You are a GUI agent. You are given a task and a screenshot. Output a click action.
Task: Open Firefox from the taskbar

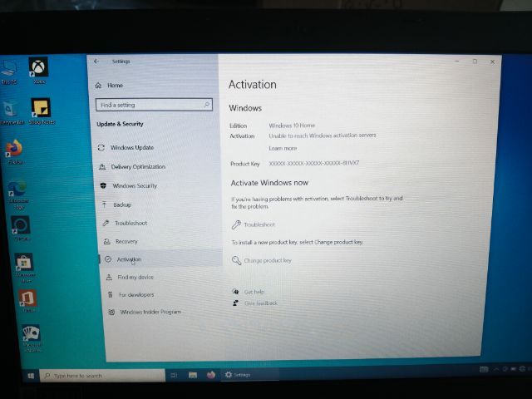211,375
